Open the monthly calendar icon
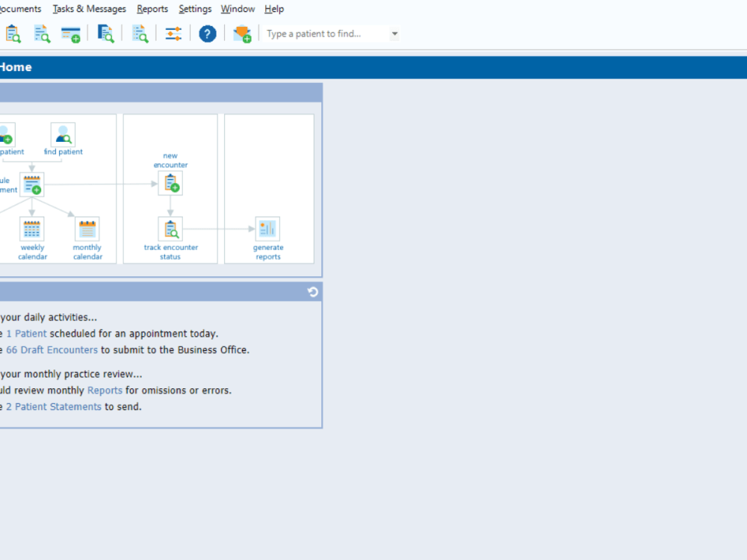Image resolution: width=747 pixels, height=560 pixels. click(87, 229)
